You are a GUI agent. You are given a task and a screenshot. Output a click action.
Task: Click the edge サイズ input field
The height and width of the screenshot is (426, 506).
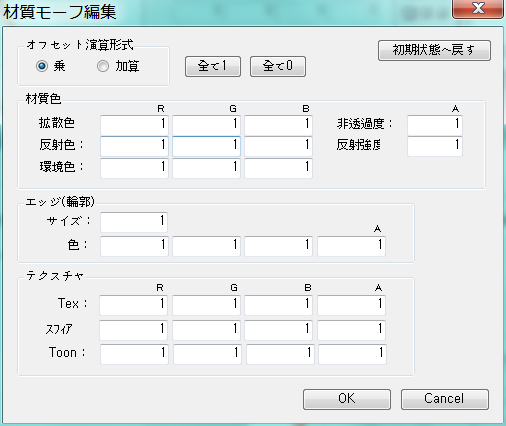134,222
